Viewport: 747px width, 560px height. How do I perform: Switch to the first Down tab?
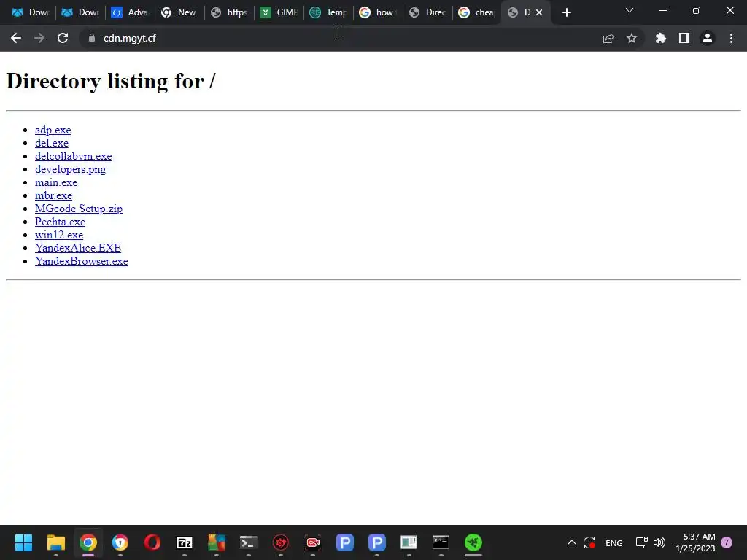30,12
